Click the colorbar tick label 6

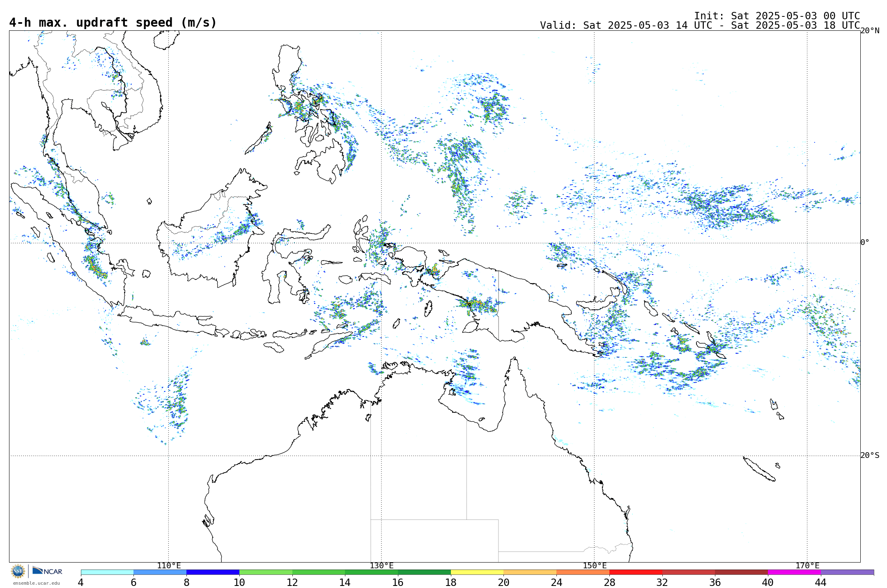click(133, 583)
